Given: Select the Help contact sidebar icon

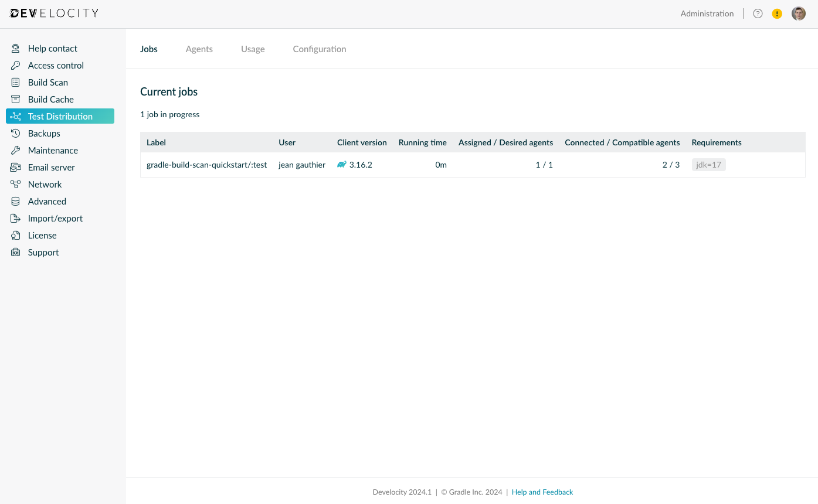Looking at the screenshot, I should 16,48.
